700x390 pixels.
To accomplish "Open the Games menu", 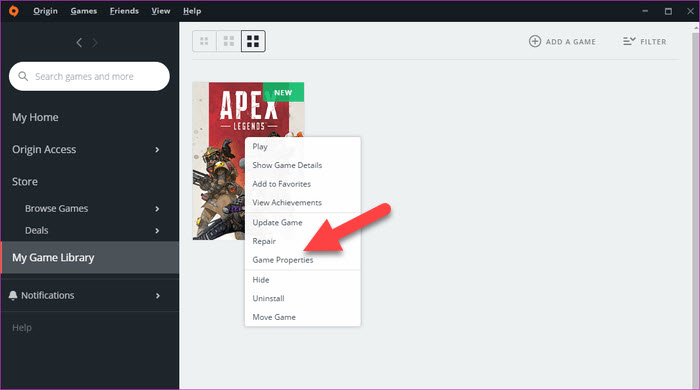I will pyautogui.click(x=83, y=11).
